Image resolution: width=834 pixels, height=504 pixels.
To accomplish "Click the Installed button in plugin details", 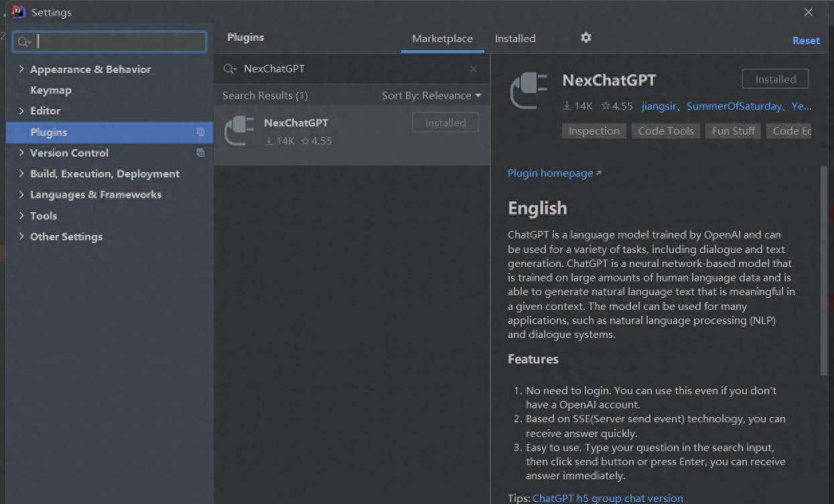I will (775, 80).
